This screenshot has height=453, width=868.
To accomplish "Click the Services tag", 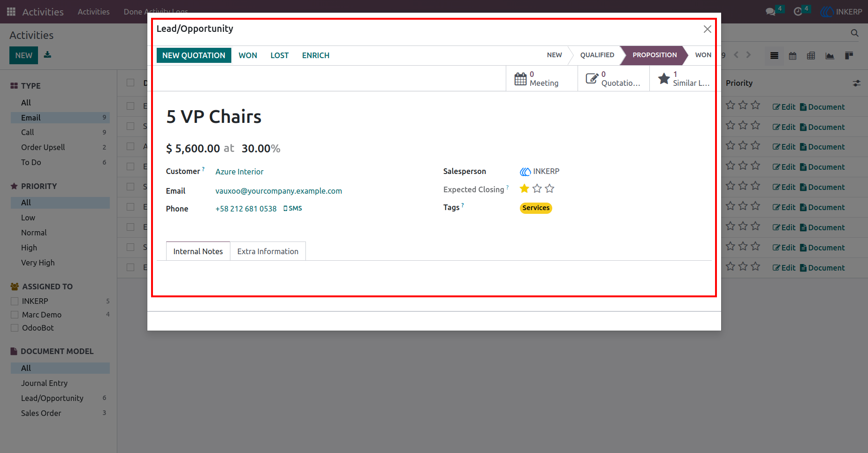I will tap(536, 208).
